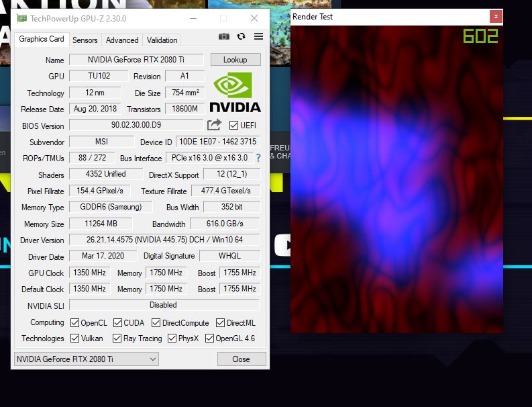532x407 pixels.
Task: Click the GPU-Z title bar app icon
Action: coord(21,18)
